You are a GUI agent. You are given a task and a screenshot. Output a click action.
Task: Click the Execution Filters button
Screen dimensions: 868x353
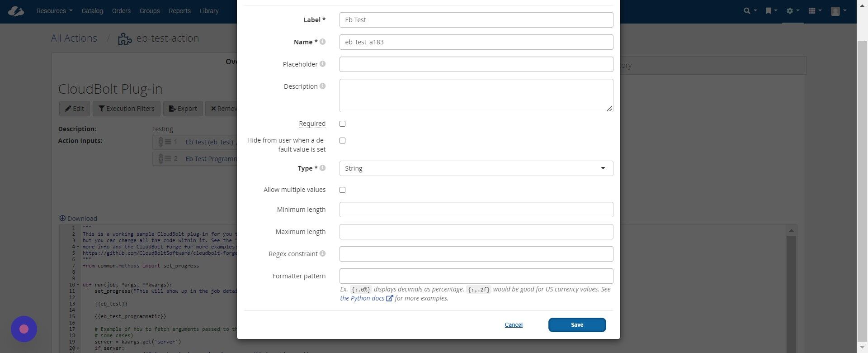click(x=127, y=109)
